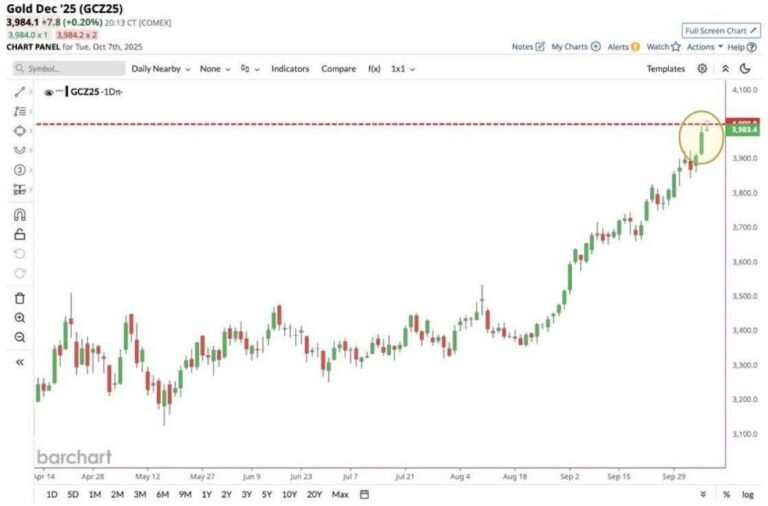Toggle log scale button

(747, 495)
